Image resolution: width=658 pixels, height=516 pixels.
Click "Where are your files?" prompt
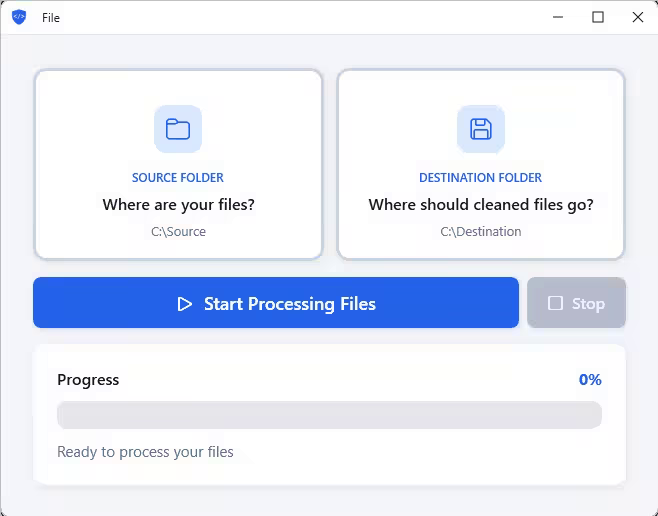(178, 205)
